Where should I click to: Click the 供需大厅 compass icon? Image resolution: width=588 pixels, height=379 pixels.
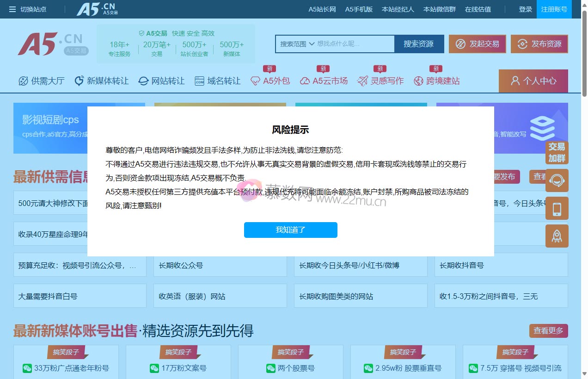coord(23,81)
